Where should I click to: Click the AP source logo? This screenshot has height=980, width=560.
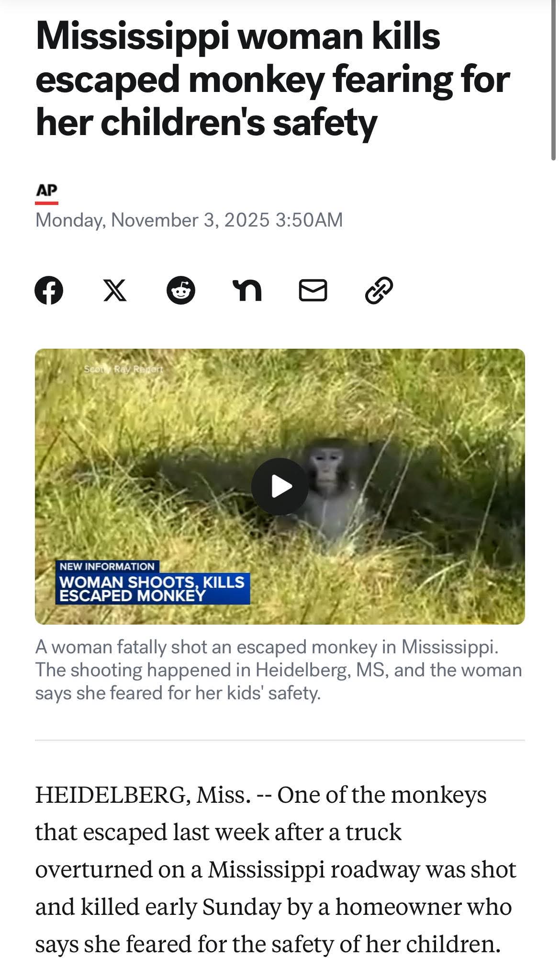point(46,192)
